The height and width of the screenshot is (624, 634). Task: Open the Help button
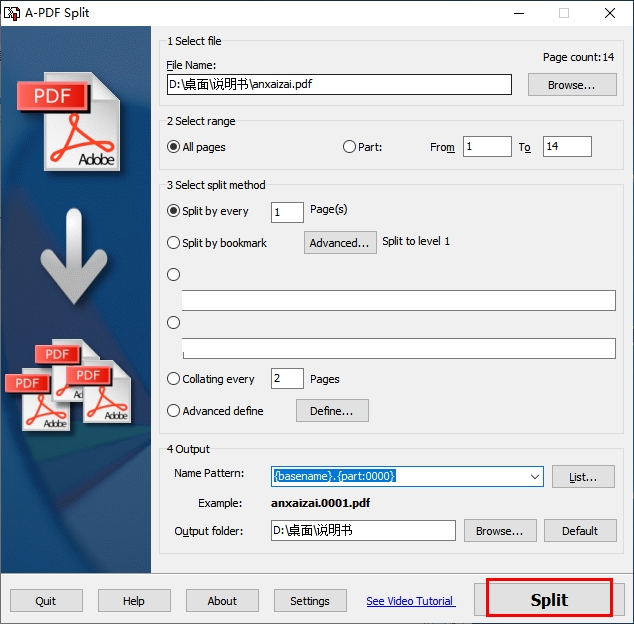(x=134, y=601)
